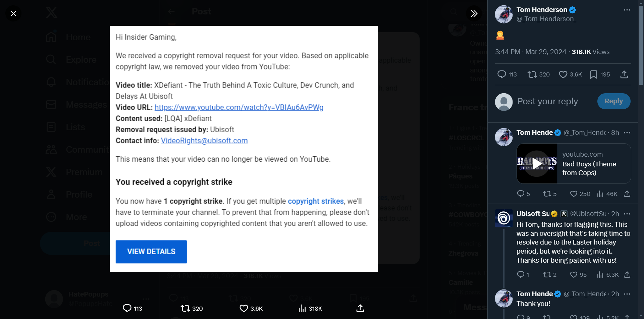Like the Bad Boys post showing 250
This screenshot has height=319, width=644.
pos(580,194)
